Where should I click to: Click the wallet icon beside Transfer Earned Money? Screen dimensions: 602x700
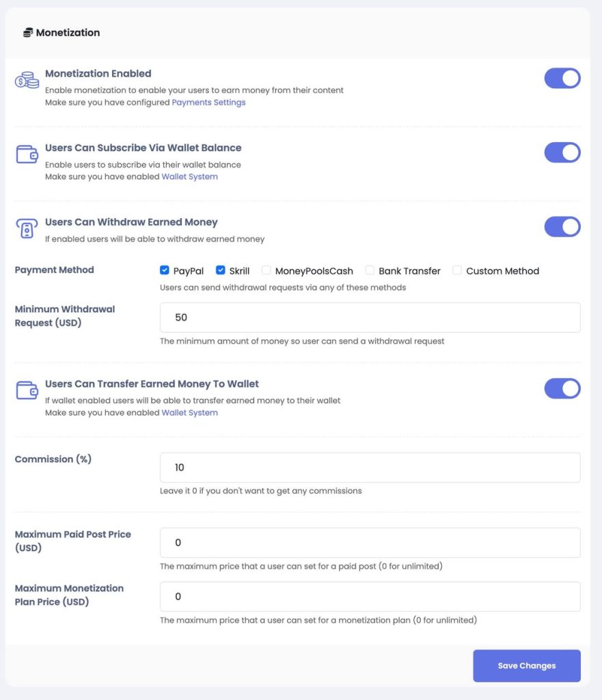tap(27, 390)
